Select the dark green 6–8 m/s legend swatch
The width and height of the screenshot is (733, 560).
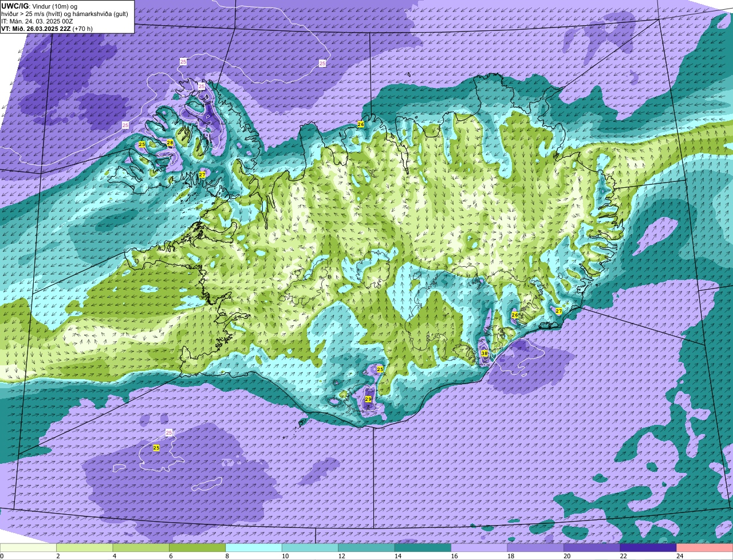point(198,547)
